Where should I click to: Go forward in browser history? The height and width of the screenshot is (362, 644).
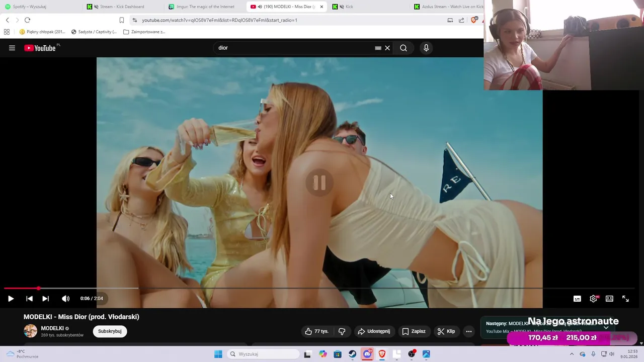(17, 20)
